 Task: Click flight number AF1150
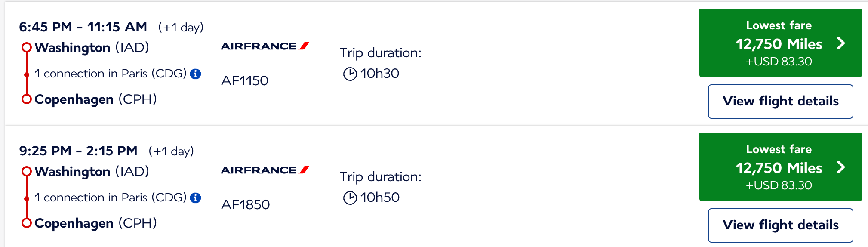click(245, 81)
